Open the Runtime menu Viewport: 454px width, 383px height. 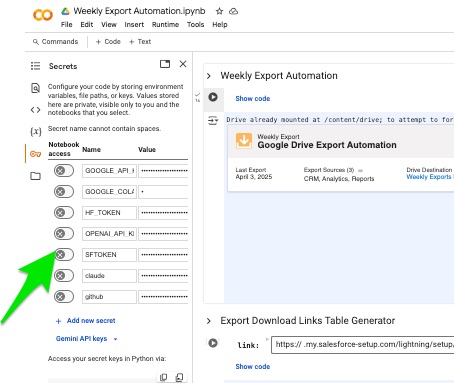[165, 25]
